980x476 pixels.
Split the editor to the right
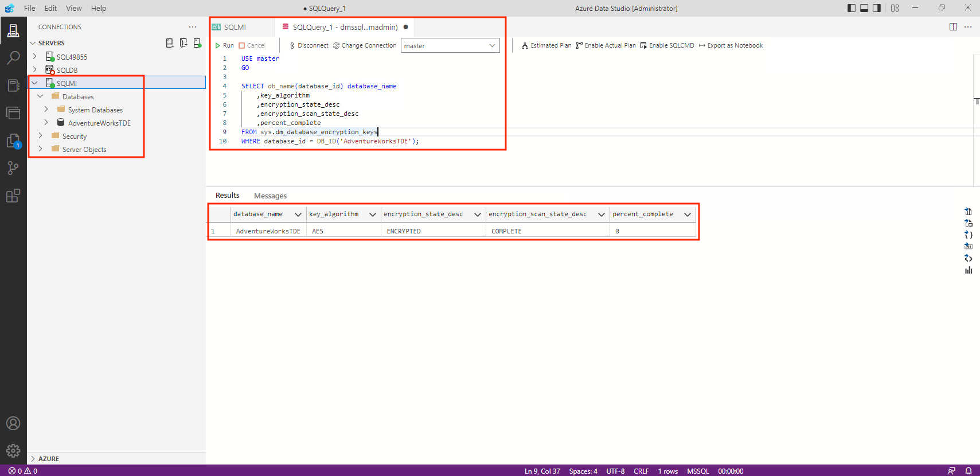click(x=953, y=27)
